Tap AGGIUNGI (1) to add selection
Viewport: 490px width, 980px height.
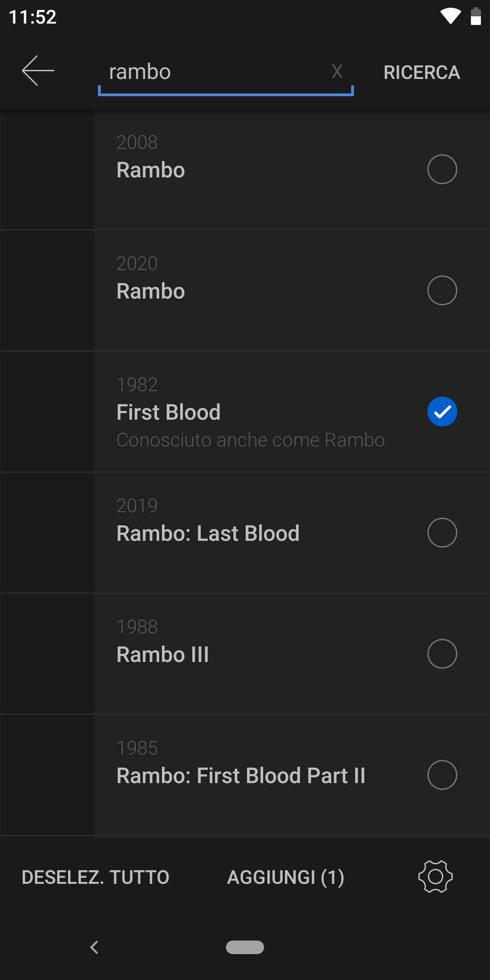[x=285, y=877]
